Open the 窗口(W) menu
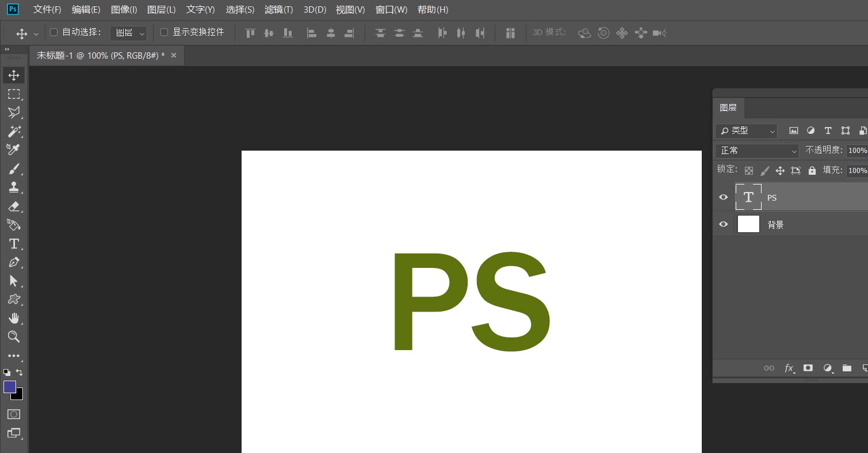Viewport: 868px width, 453px height. pyautogui.click(x=392, y=10)
